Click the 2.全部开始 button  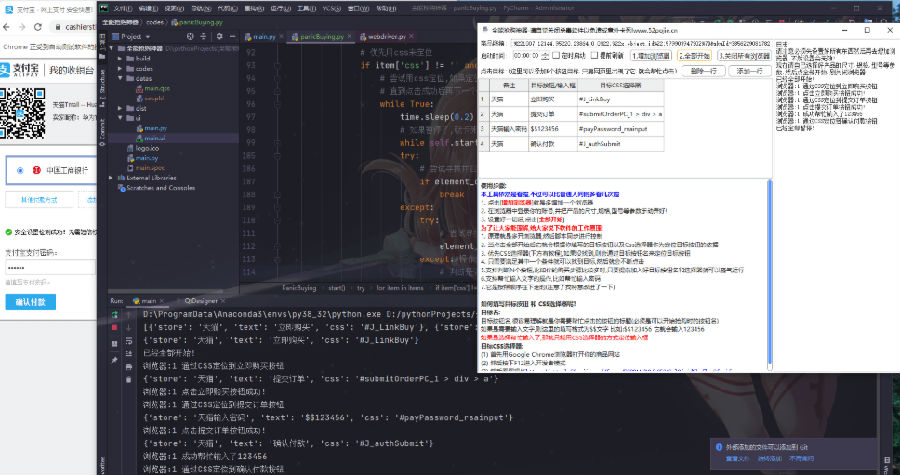[698, 55]
